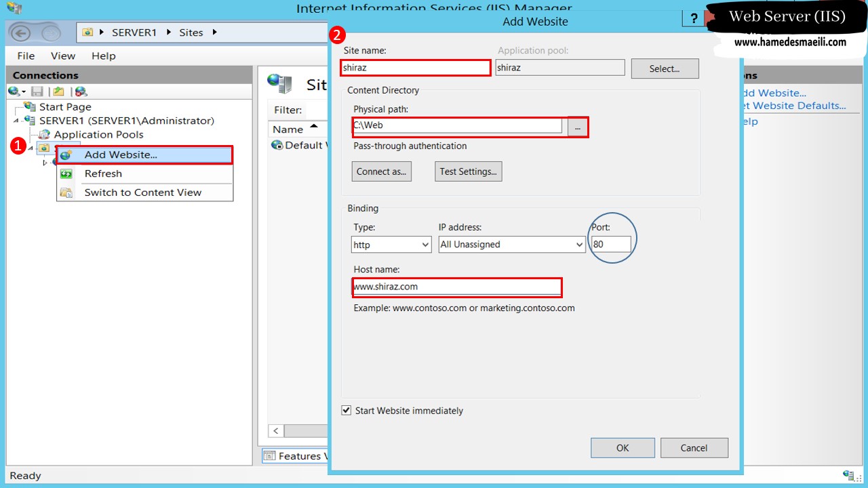Click the Forward navigation arrow button
This screenshot has height=488, width=868.
(x=51, y=33)
